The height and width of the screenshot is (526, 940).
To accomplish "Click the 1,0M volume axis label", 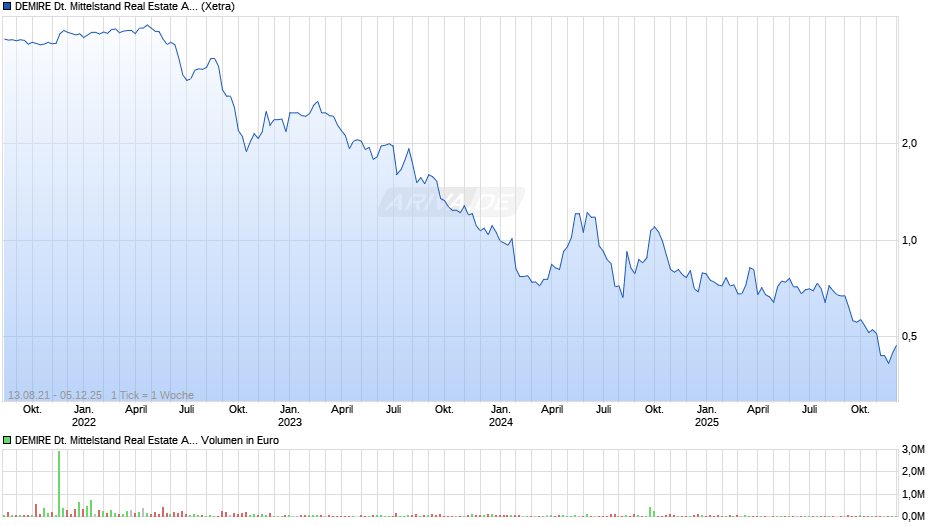I will coord(913,494).
